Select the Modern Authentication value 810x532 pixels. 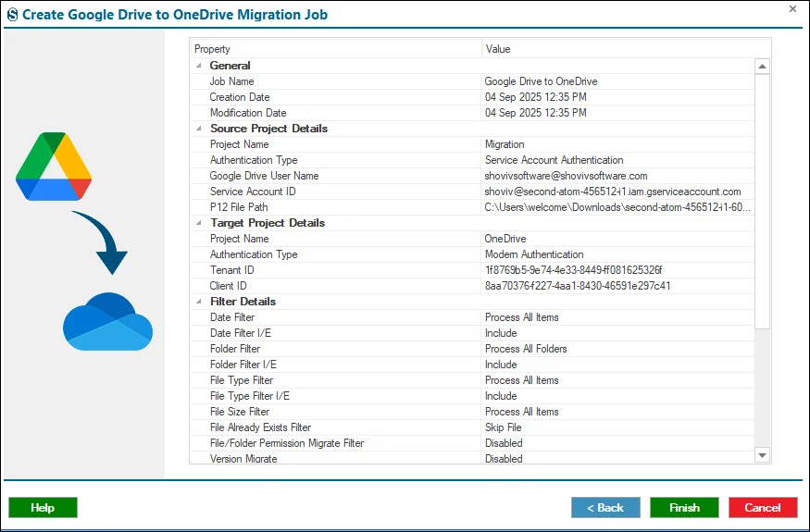click(x=534, y=254)
